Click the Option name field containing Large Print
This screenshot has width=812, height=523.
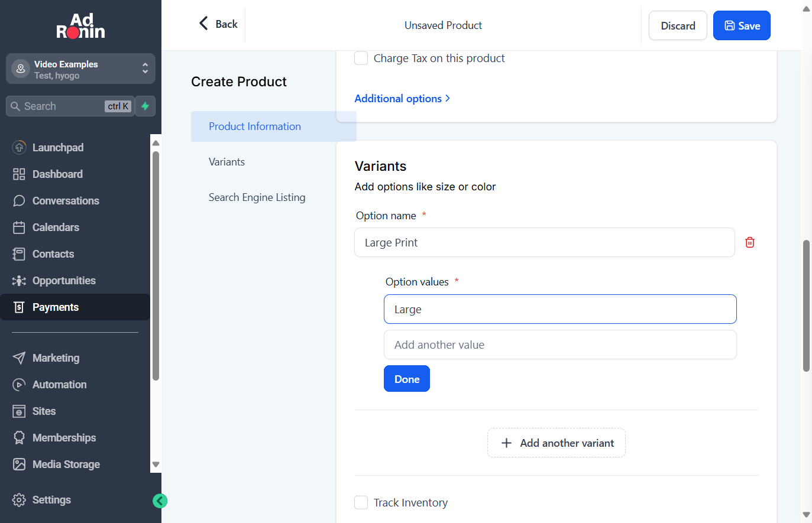pyautogui.click(x=545, y=242)
